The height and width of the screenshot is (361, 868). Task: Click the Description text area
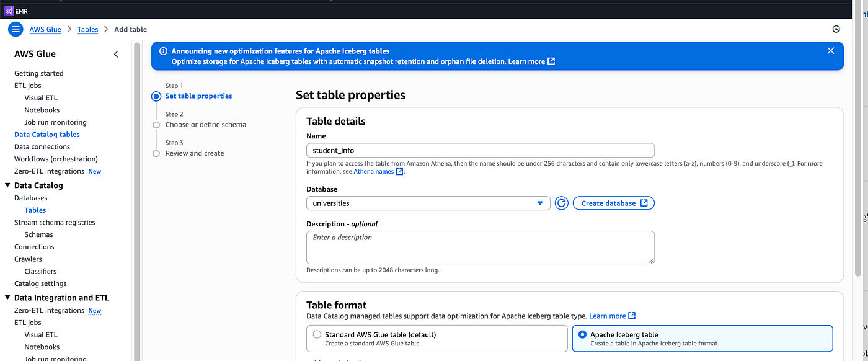pyautogui.click(x=480, y=247)
